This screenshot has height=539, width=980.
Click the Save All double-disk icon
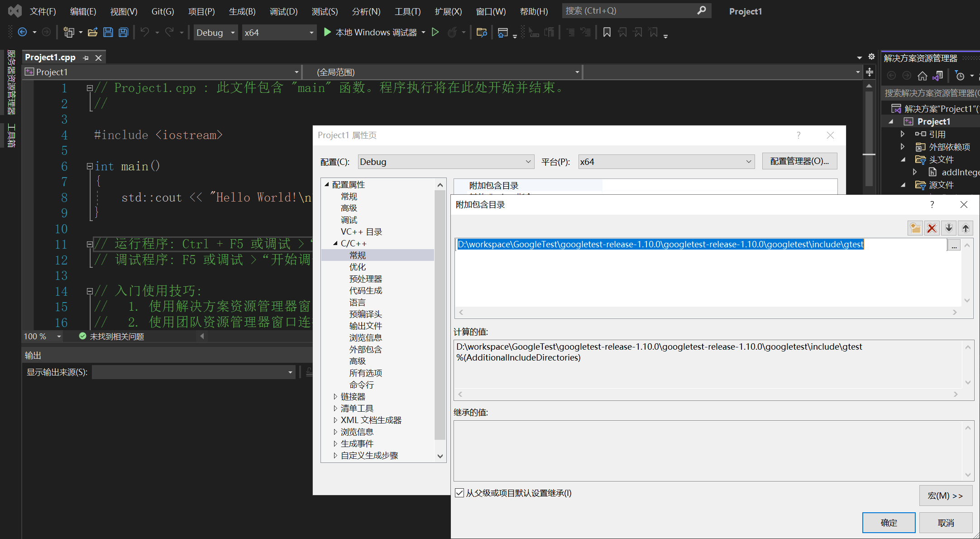coord(123,32)
